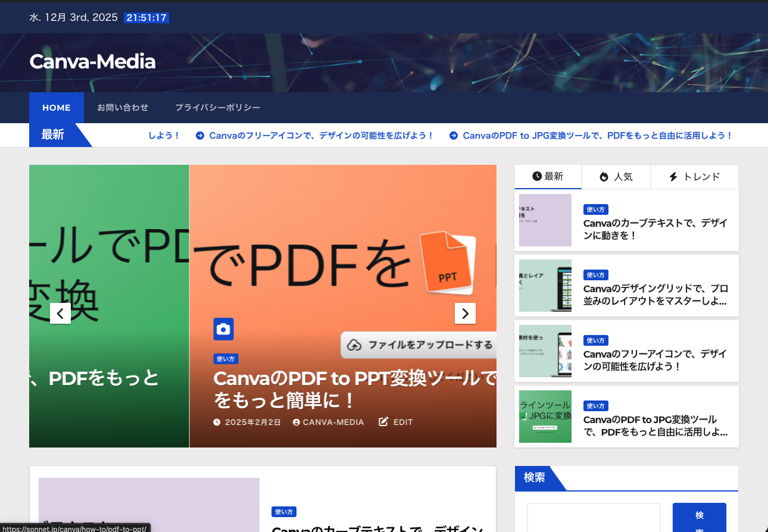
Task: Click the search submit button
Action: [x=699, y=518]
